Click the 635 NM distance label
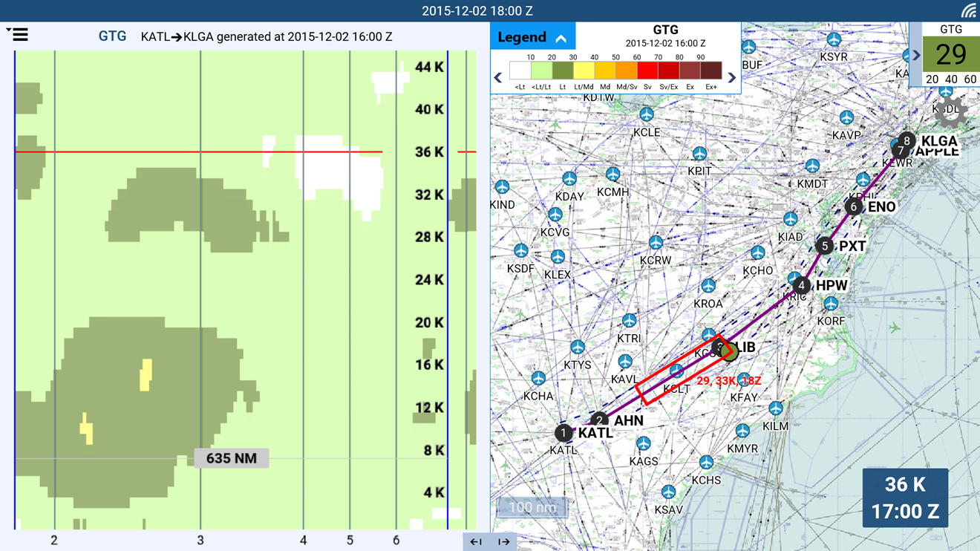The image size is (980, 551). point(230,457)
